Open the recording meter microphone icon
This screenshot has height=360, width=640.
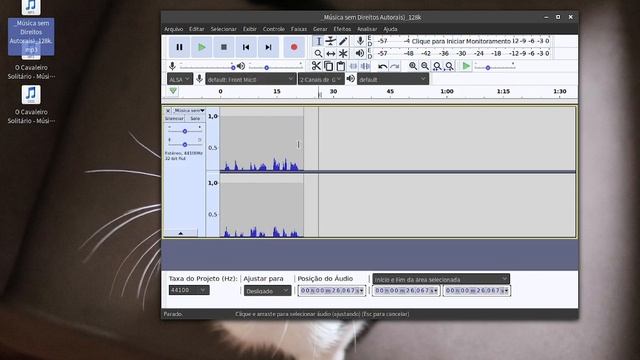(360, 41)
